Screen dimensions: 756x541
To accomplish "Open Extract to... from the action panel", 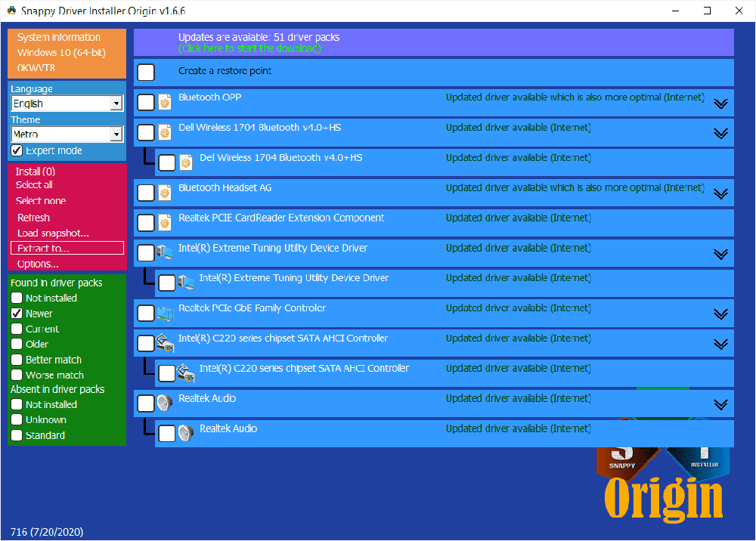I will point(67,248).
